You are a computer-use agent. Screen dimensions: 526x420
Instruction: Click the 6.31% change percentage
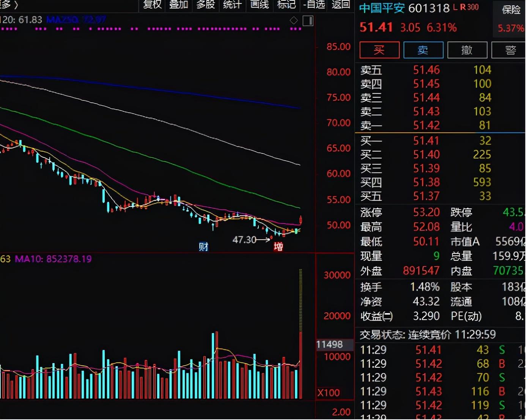click(x=442, y=28)
